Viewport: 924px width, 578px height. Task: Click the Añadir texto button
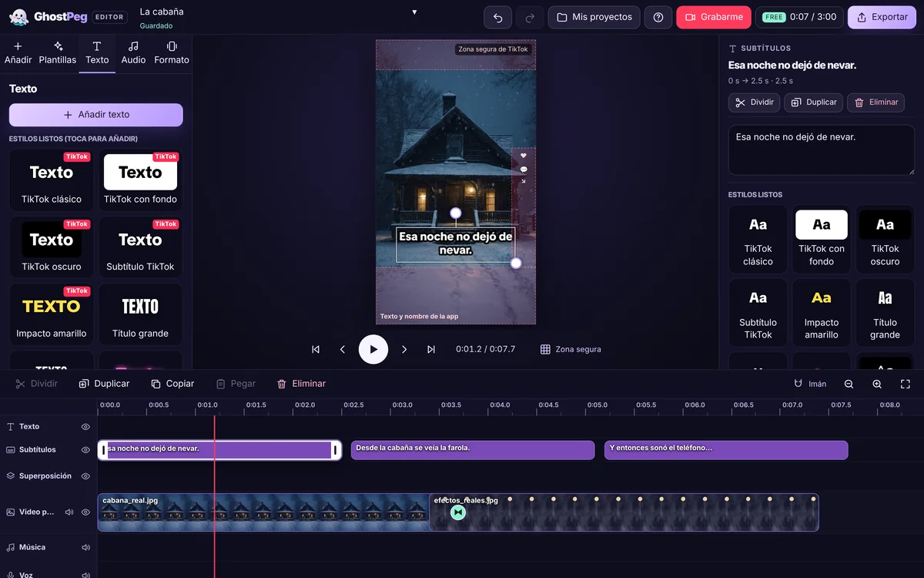pos(96,115)
